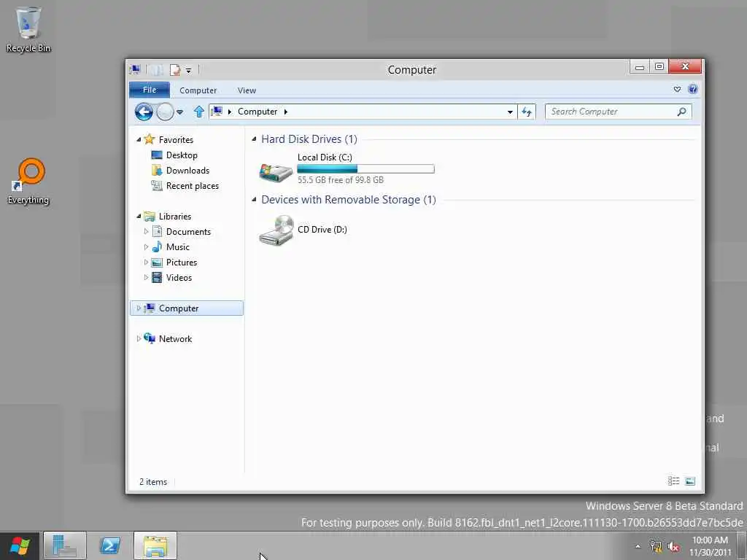
Task: Select the Music library
Action: click(178, 246)
